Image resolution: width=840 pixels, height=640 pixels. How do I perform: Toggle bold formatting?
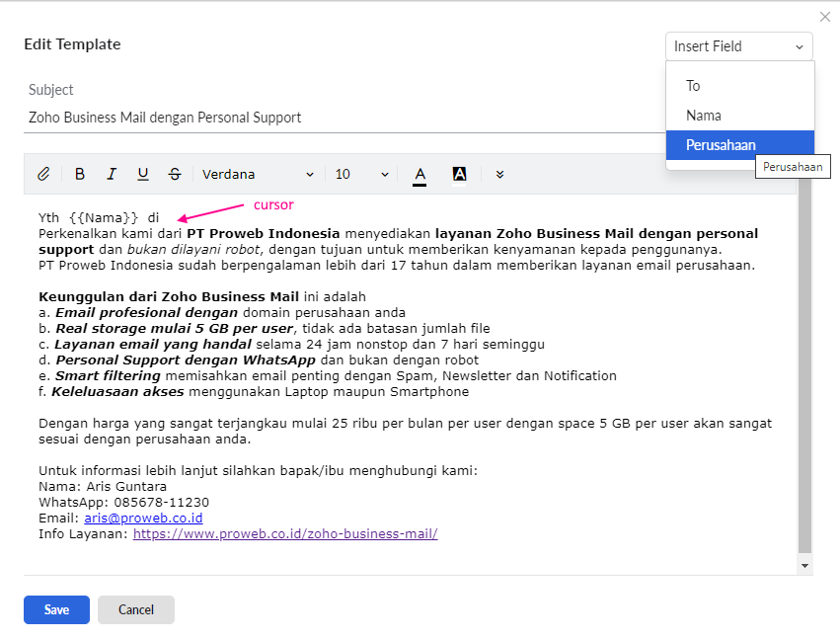click(80, 174)
